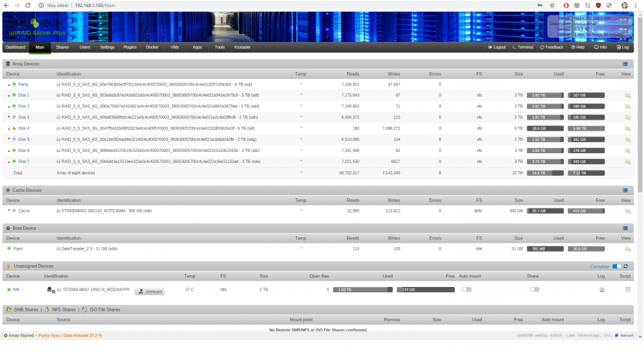Unmount the ST2000LM007 drive

coord(150,292)
